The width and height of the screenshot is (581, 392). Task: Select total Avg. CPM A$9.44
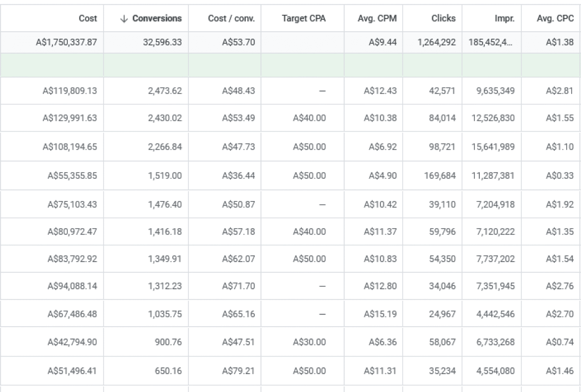tap(382, 42)
